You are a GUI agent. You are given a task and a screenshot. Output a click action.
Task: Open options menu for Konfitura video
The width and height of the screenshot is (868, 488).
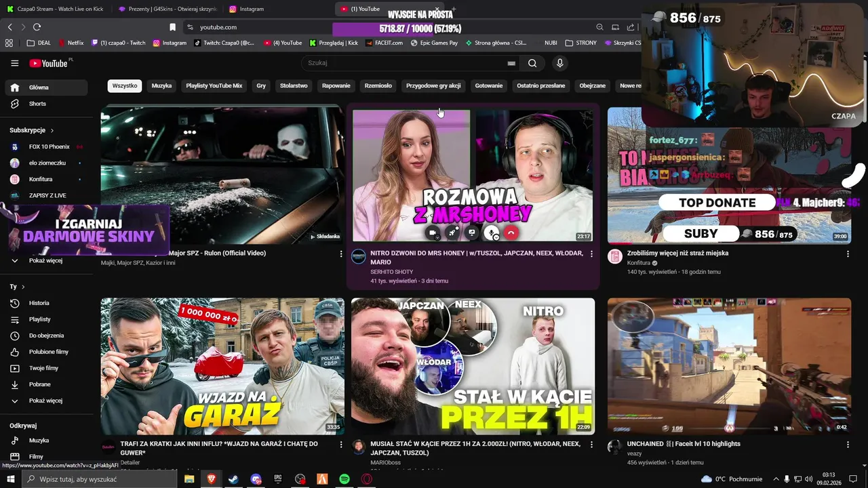click(848, 253)
